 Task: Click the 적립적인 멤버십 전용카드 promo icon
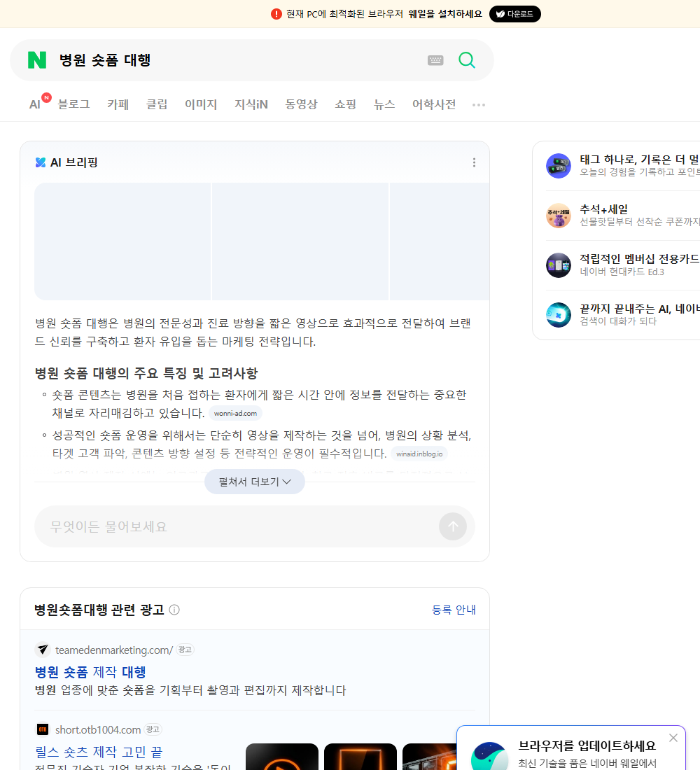pyautogui.click(x=559, y=265)
